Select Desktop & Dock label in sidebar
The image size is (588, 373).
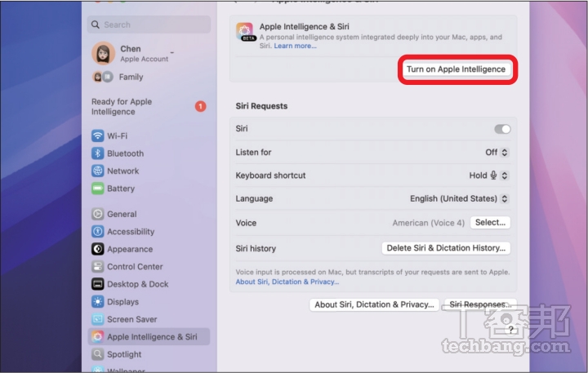pyautogui.click(x=138, y=284)
